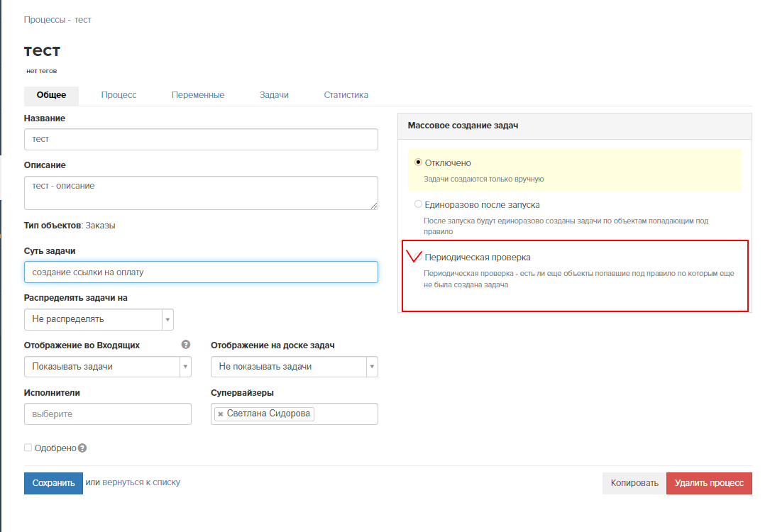Switch to the Процесс tab

point(119,95)
